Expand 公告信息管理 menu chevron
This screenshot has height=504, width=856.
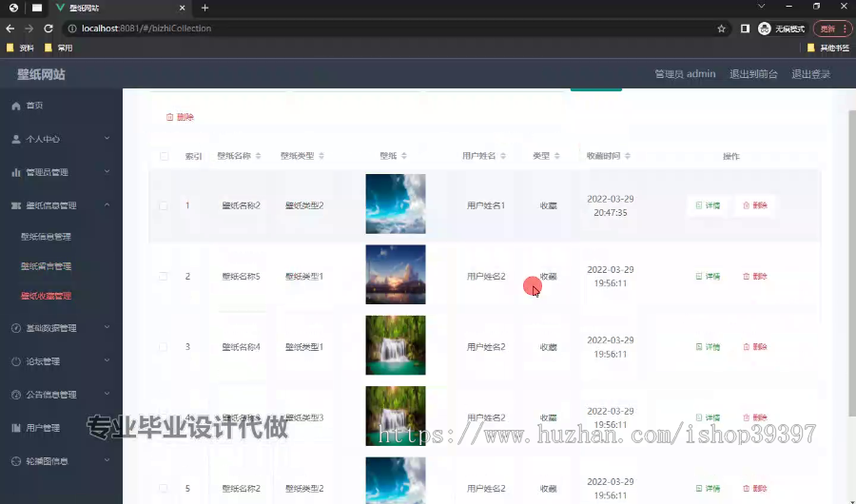(107, 394)
